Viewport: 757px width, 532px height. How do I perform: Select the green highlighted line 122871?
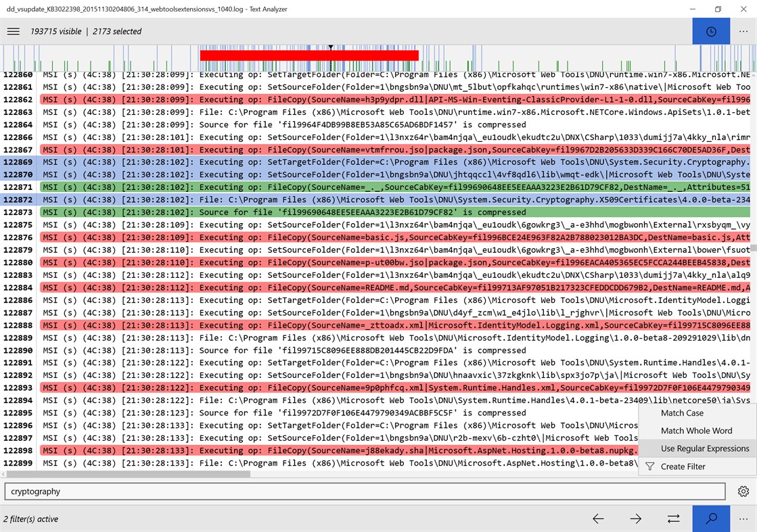(377, 187)
